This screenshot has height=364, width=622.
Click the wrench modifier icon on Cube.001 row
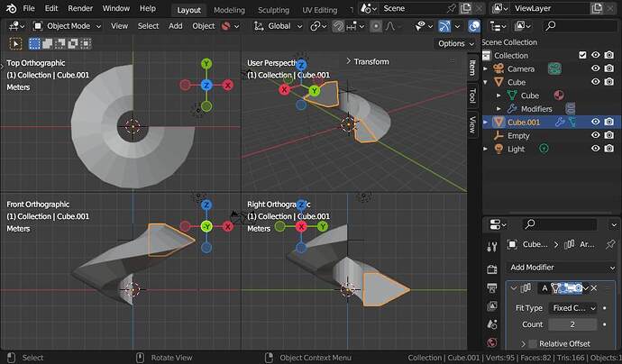[x=559, y=123]
